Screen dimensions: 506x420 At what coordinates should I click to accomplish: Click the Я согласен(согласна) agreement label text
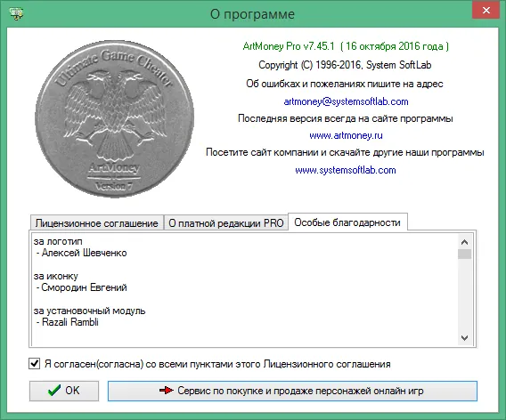pyautogui.click(x=217, y=364)
